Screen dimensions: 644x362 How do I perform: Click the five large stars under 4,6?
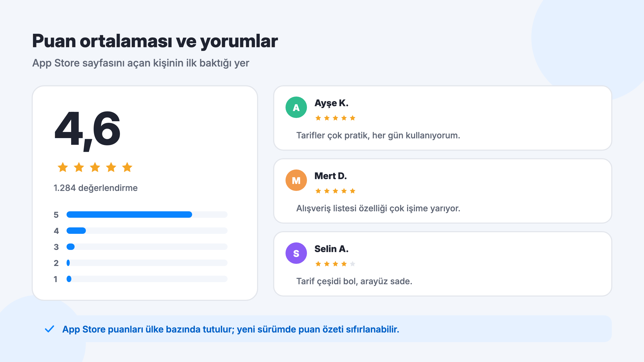click(95, 167)
